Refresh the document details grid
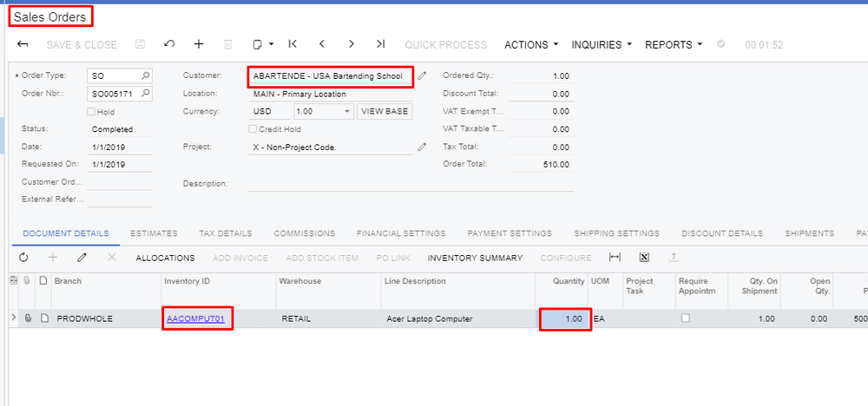The width and height of the screenshot is (868, 406). click(x=23, y=258)
